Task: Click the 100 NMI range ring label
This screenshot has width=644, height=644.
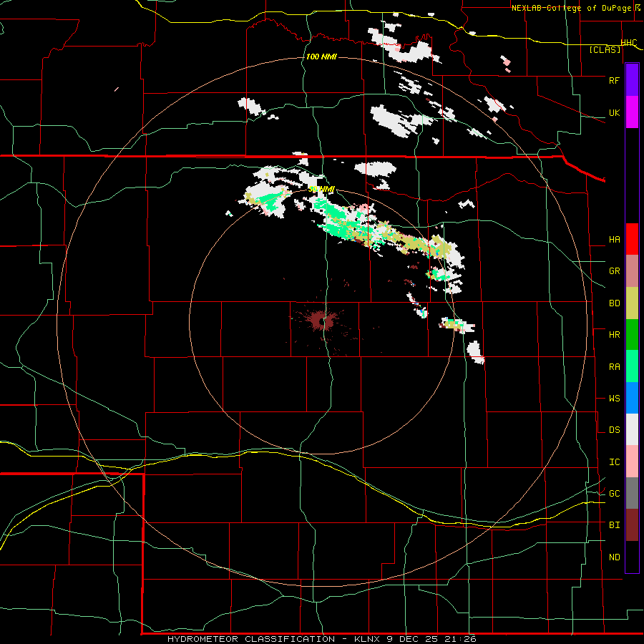Action: [x=321, y=57]
